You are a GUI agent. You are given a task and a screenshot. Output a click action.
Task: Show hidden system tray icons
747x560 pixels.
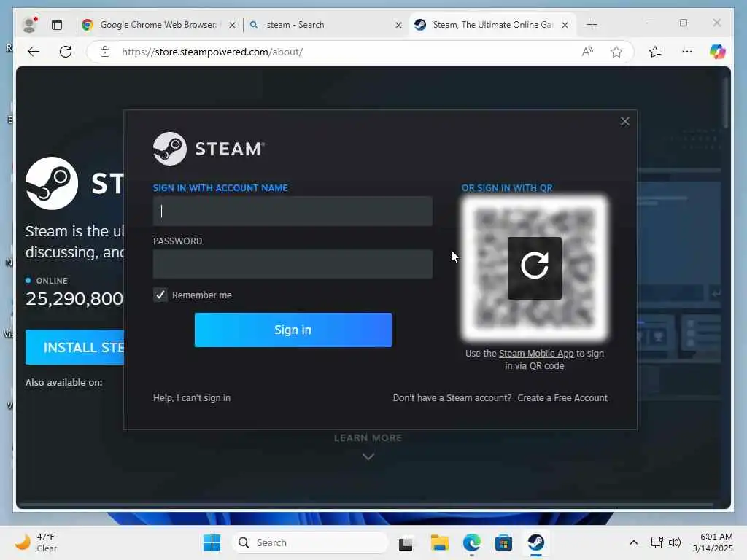click(x=634, y=542)
